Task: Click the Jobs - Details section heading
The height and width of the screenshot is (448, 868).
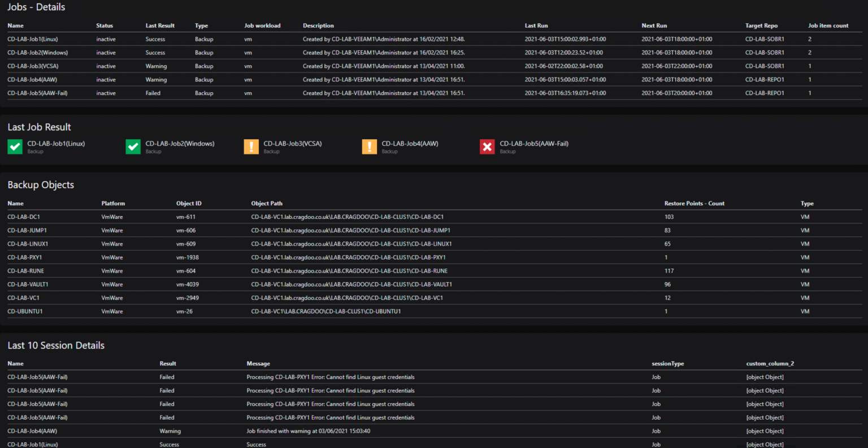Action: [36, 7]
